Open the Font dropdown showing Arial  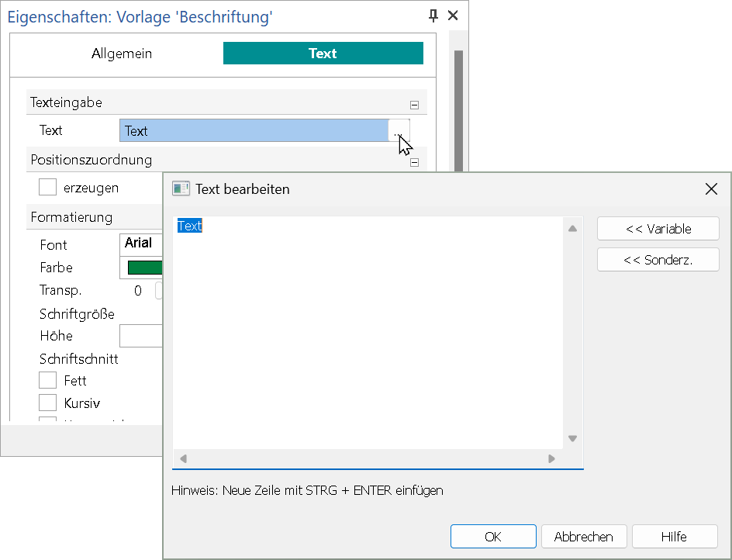pos(142,244)
